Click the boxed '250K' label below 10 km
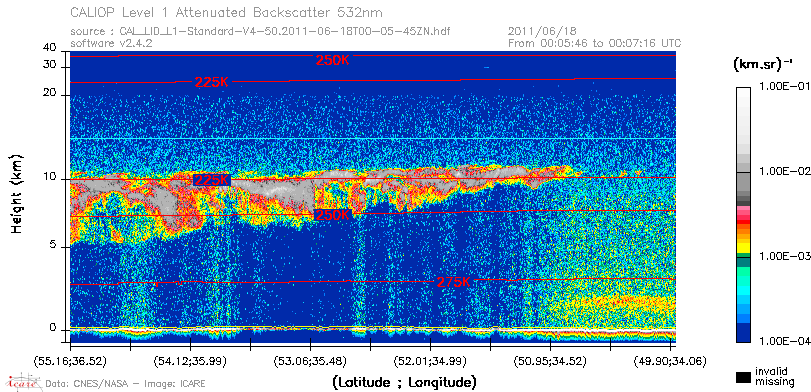Screen dimensions: 811x392 332,215
